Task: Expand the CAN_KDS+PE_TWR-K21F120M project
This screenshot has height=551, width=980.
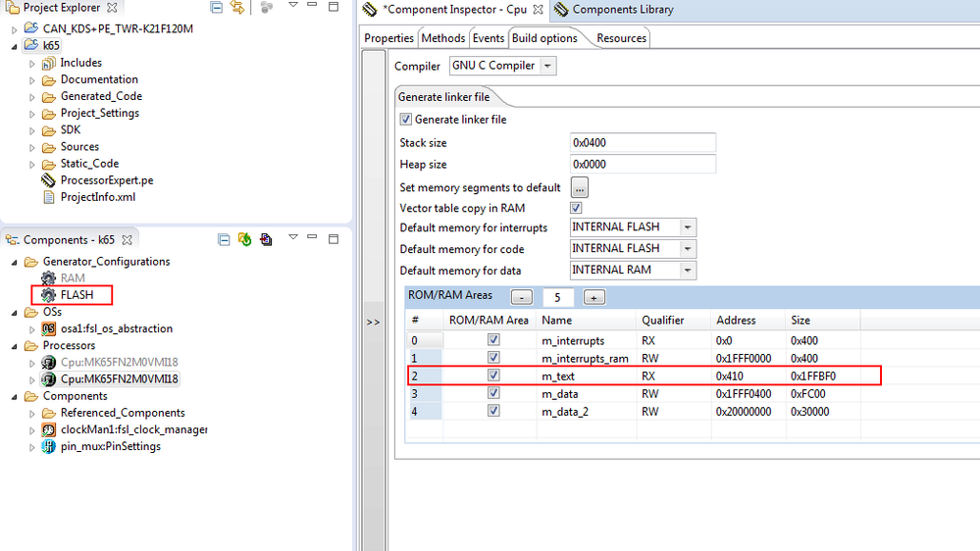Action: 15,29
